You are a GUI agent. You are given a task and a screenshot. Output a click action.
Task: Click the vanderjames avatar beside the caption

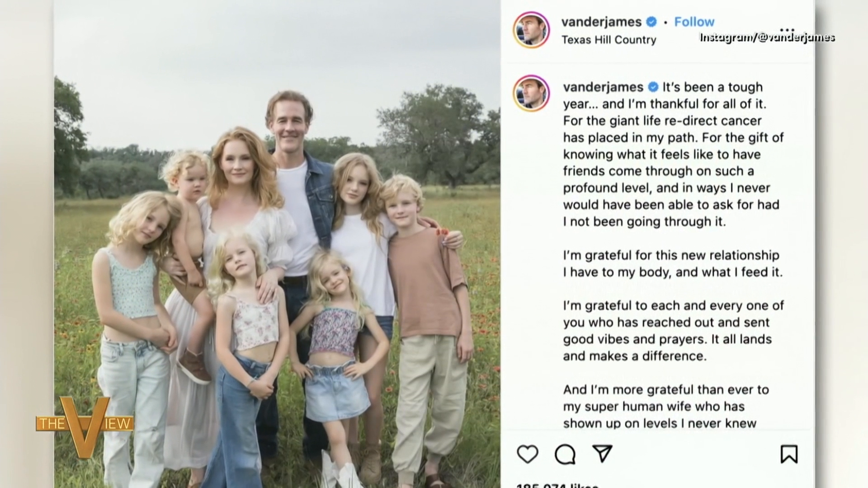click(531, 93)
